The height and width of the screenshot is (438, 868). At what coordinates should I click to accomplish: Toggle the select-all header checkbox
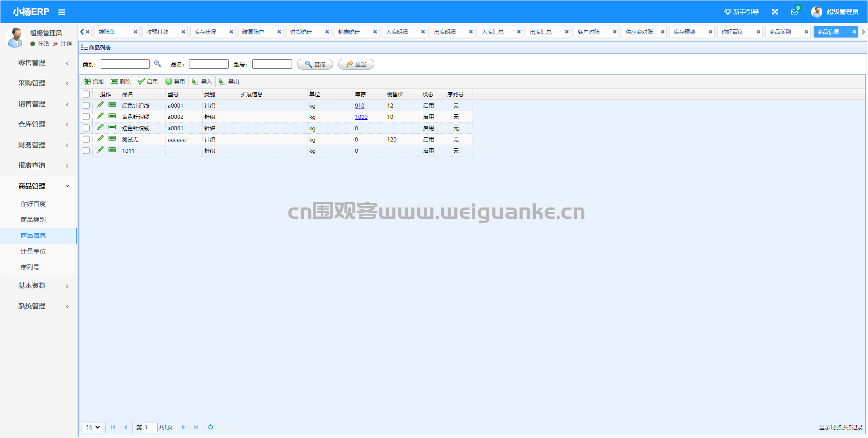click(86, 94)
